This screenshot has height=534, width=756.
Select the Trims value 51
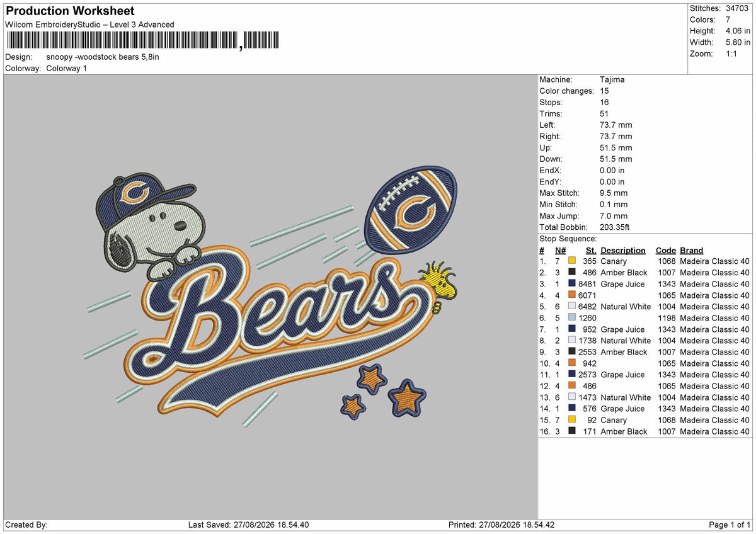(605, 114)
